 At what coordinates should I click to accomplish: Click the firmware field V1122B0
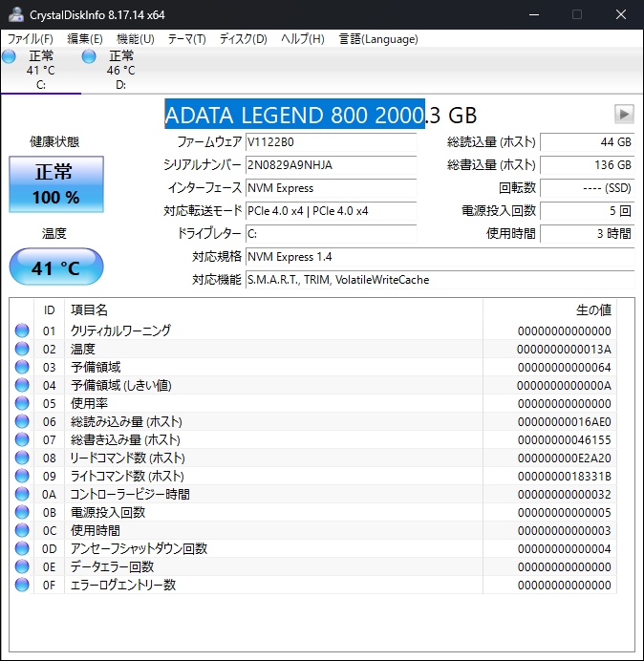tap(331, 142)
